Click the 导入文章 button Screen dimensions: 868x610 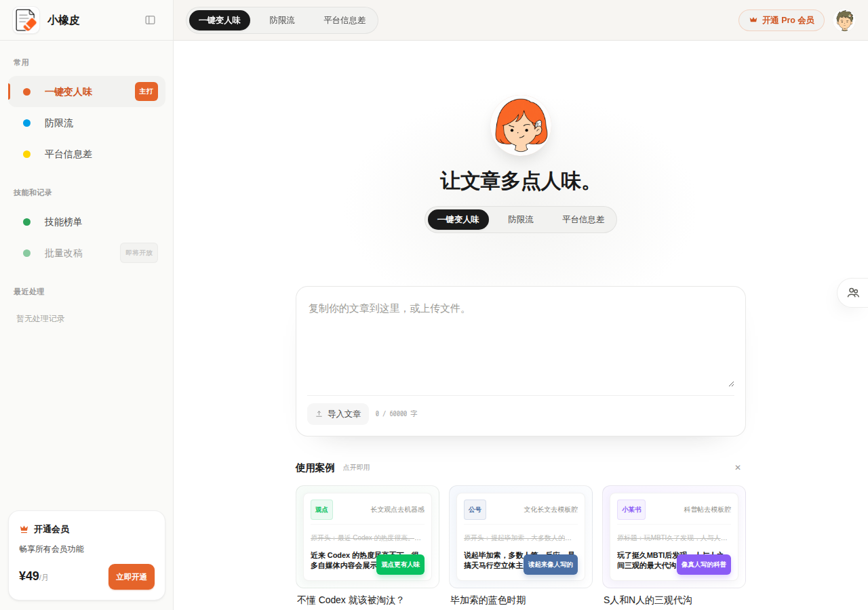click(338, 414)
